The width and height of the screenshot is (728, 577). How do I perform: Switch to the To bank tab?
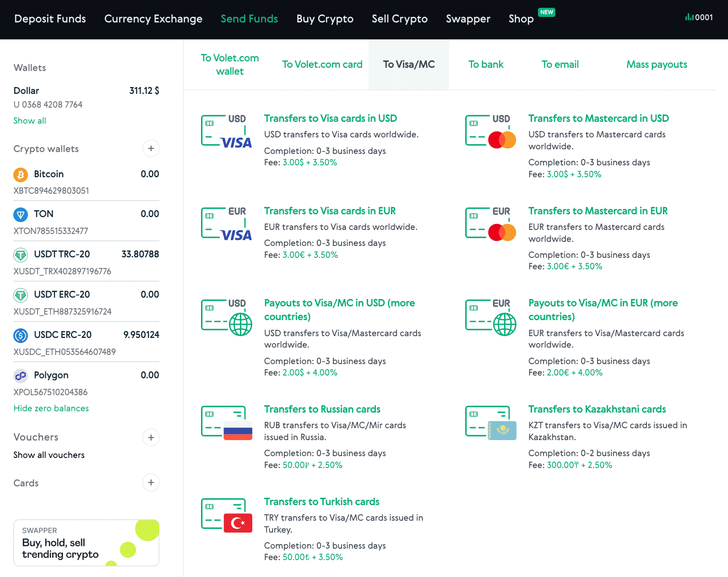[486, 65]
